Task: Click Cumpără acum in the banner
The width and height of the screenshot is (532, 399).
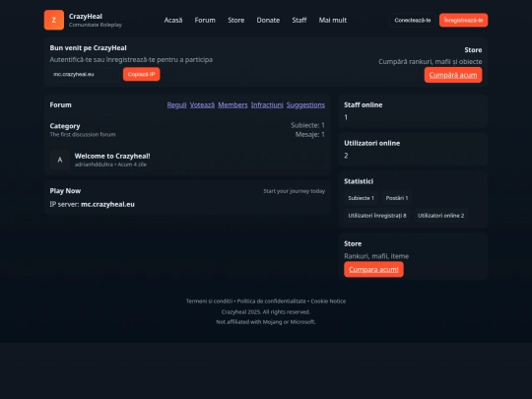Action: pos(453,75)
